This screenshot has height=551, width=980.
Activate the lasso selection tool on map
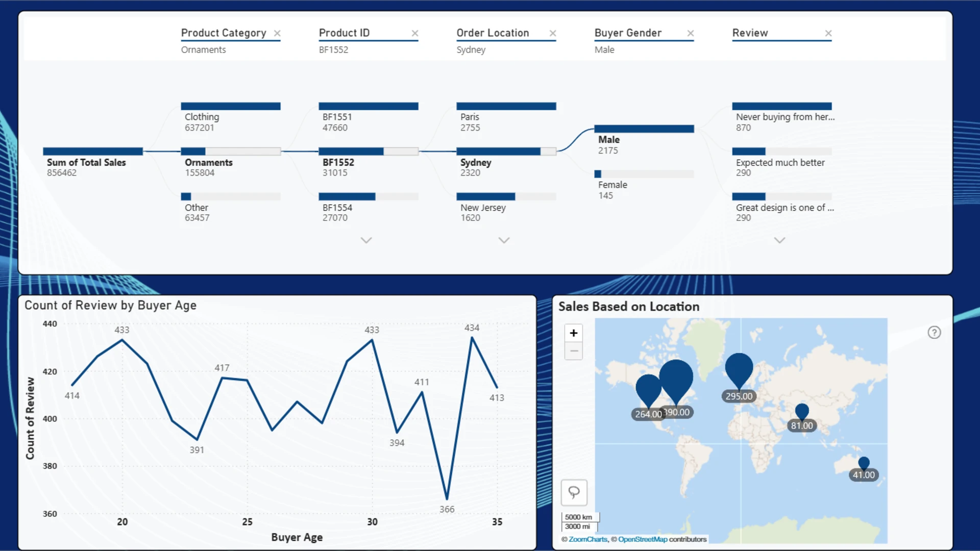[574, 492]
